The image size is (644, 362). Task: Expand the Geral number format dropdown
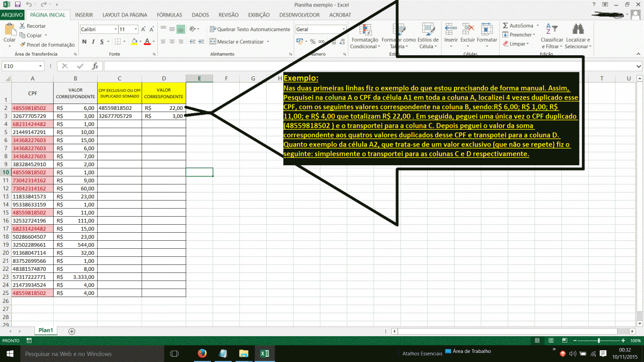343,29
